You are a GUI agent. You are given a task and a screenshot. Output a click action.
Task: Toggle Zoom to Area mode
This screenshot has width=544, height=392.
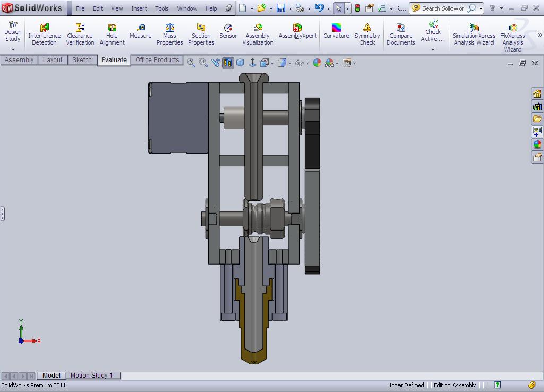point(202,63)
